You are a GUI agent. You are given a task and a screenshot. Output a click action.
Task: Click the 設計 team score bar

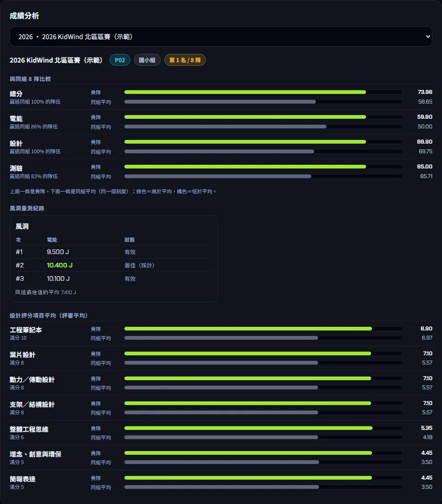point(263,142)
